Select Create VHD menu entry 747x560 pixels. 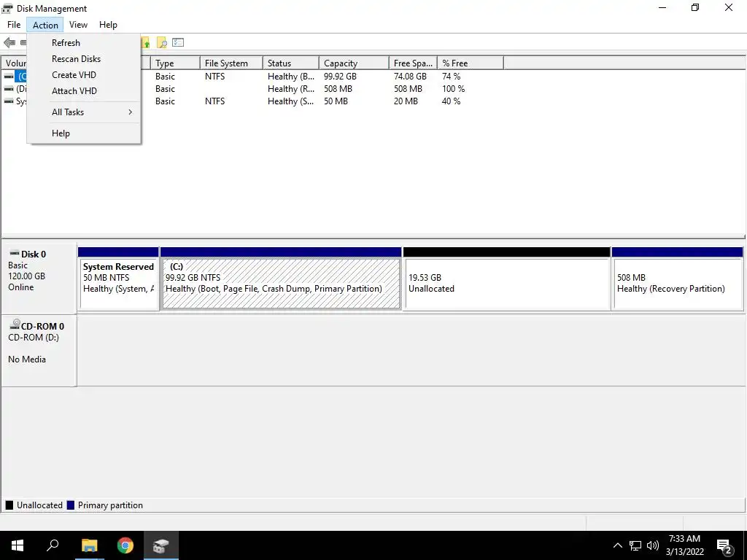(x=84, y=75)
